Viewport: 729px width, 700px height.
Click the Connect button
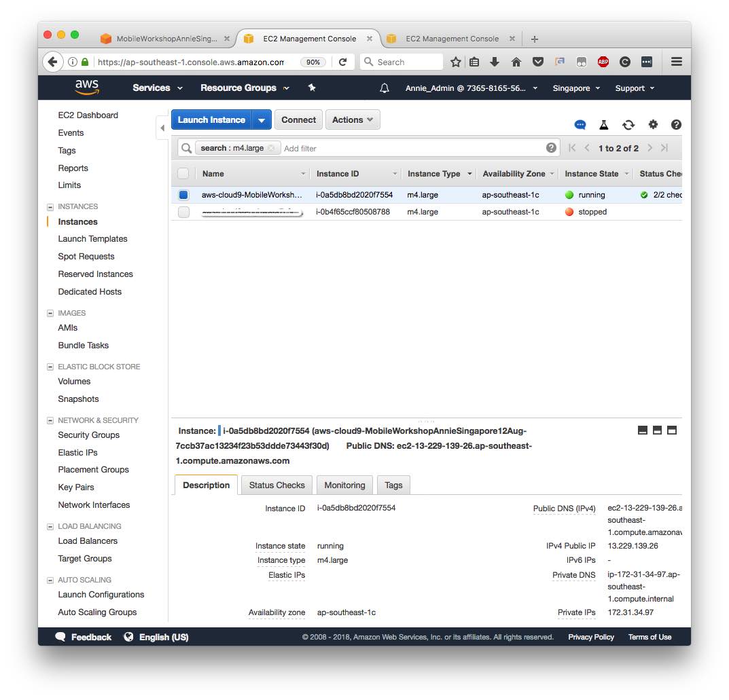pos(298,120)
